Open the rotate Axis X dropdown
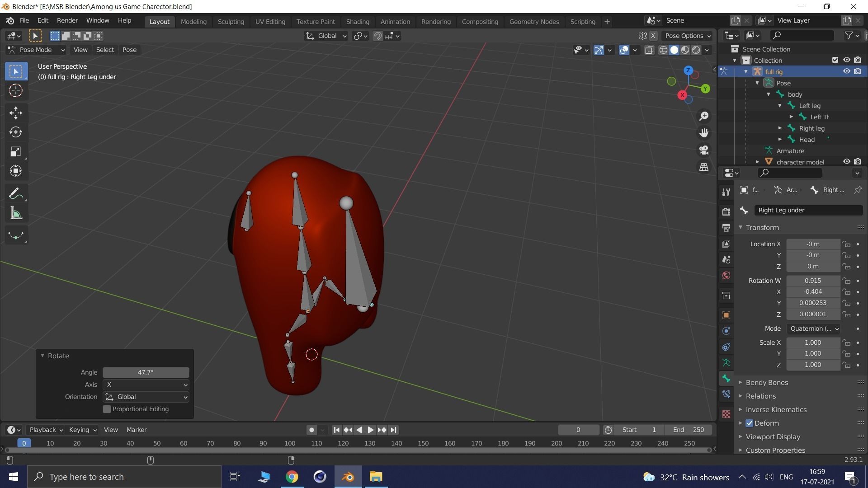868x488 pixels. tap(146, 385)
